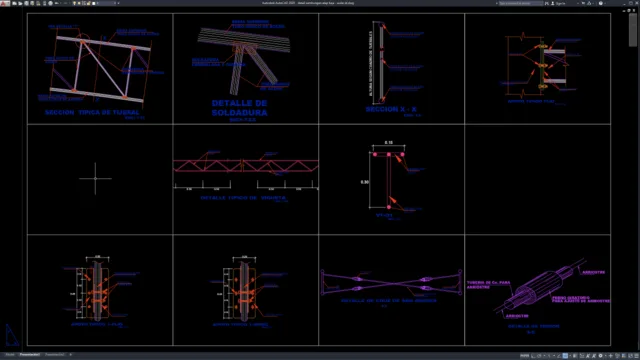Screen dimensions: 640x360
Task: Click the 'SECCION X - X' title text
Action: [x=391, y=109]
